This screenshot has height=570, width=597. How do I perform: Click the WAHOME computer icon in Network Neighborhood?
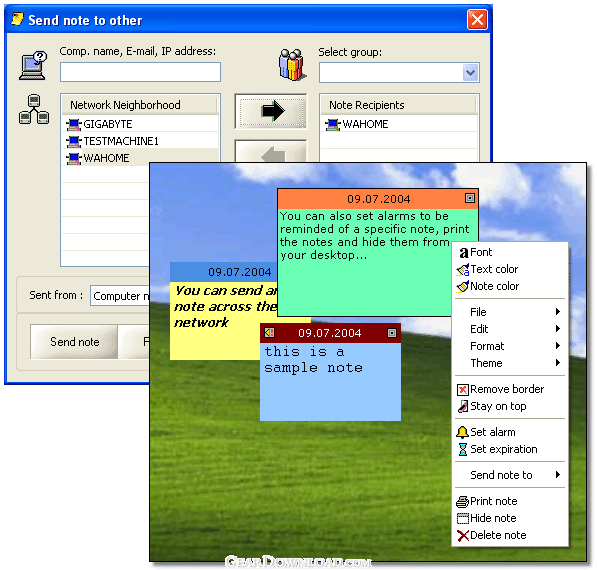74,158
